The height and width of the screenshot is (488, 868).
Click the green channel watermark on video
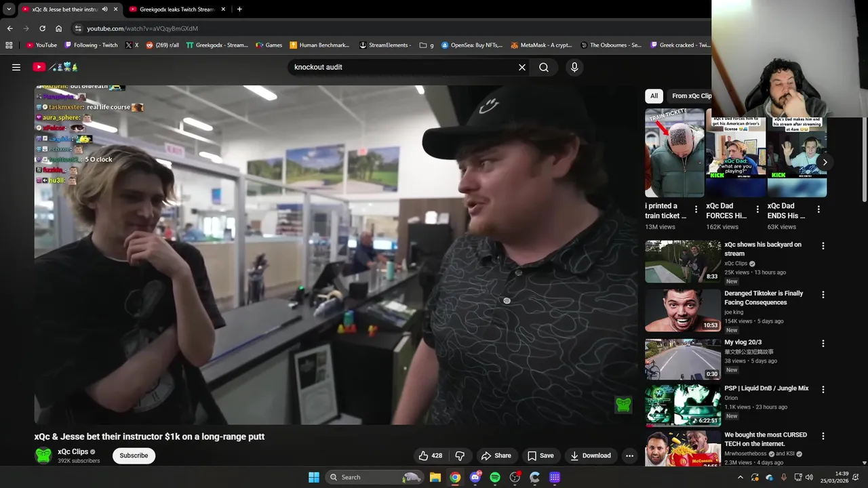coord(623,405)
